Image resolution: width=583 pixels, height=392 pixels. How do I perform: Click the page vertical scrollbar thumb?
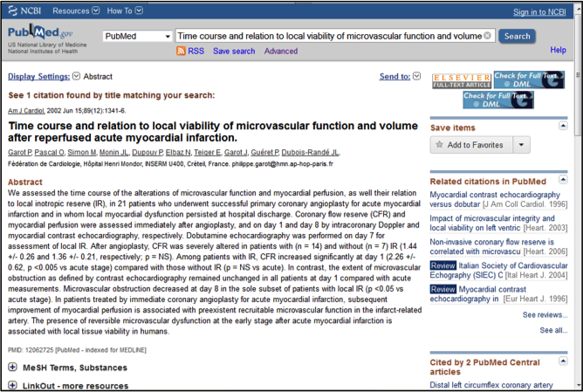coord(578,74)
